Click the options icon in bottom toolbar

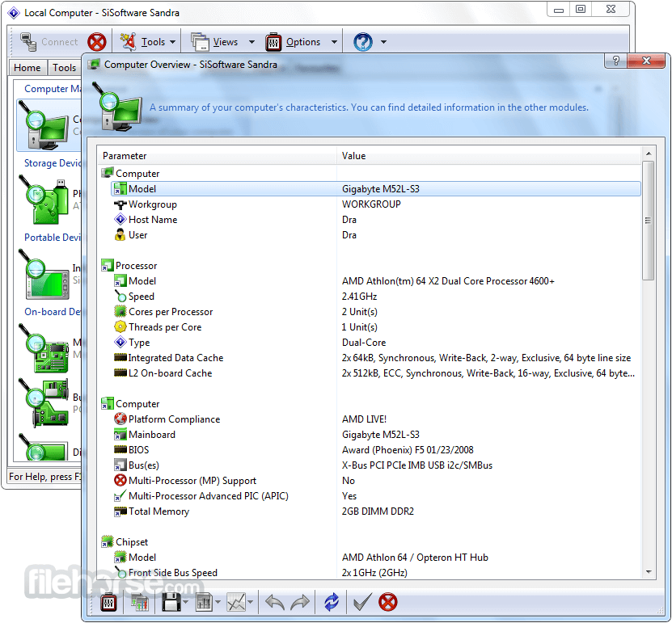point(108,603)
